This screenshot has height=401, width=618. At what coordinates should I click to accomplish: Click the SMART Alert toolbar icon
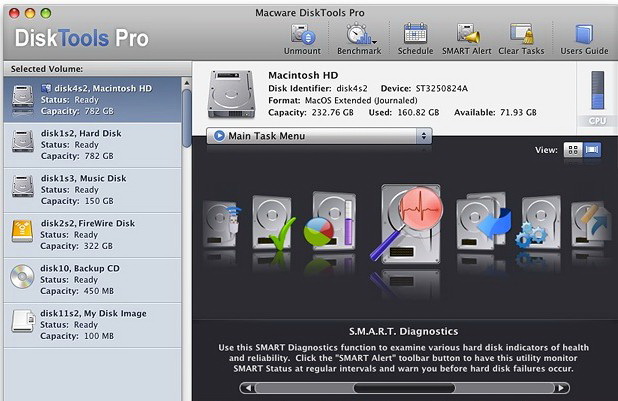[467, 36]
